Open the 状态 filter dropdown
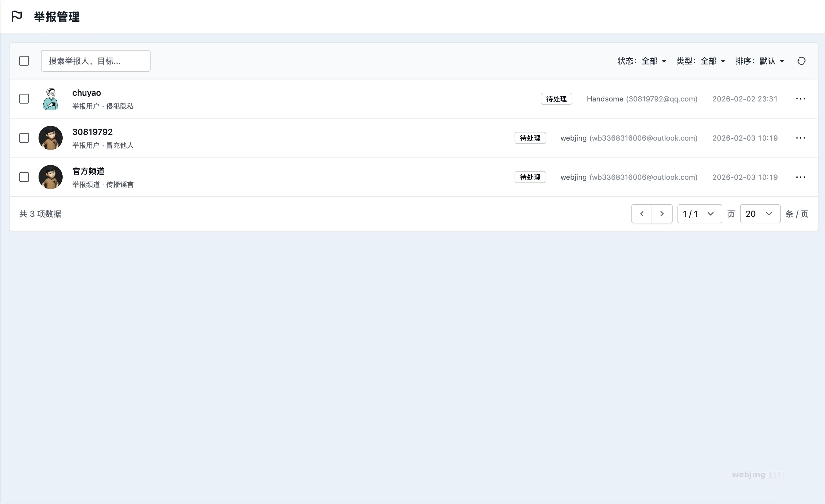The height and width of the screenshot is (504, 825). tap(642, 61)
